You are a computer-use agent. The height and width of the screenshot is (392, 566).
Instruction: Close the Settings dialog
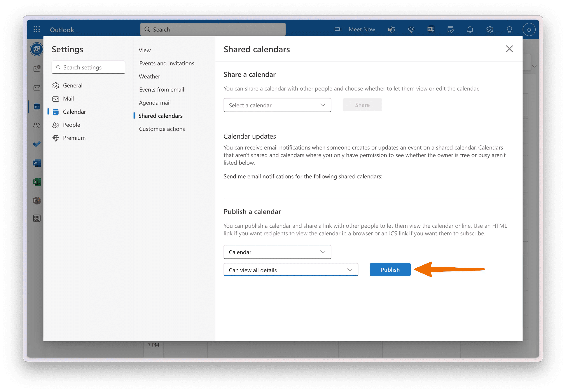[509, 49]
